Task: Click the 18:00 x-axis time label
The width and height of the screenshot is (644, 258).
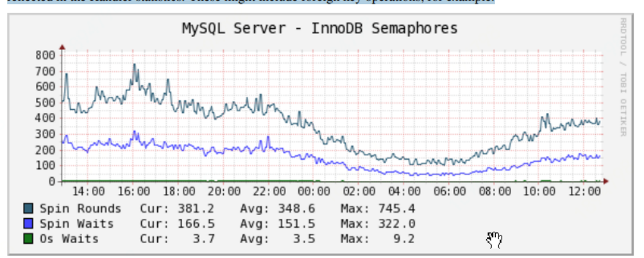Action: click(x=179, y=191)
